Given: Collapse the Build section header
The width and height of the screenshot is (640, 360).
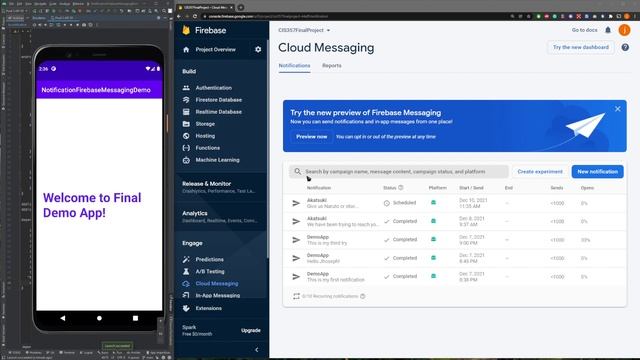Looking at the screenshot, I should 189,71.
